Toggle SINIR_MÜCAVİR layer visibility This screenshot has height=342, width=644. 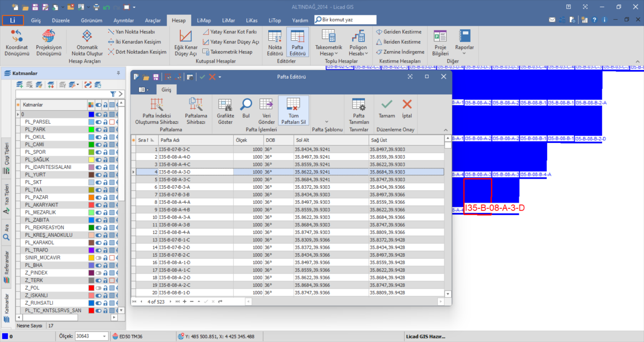click(99, 258)
